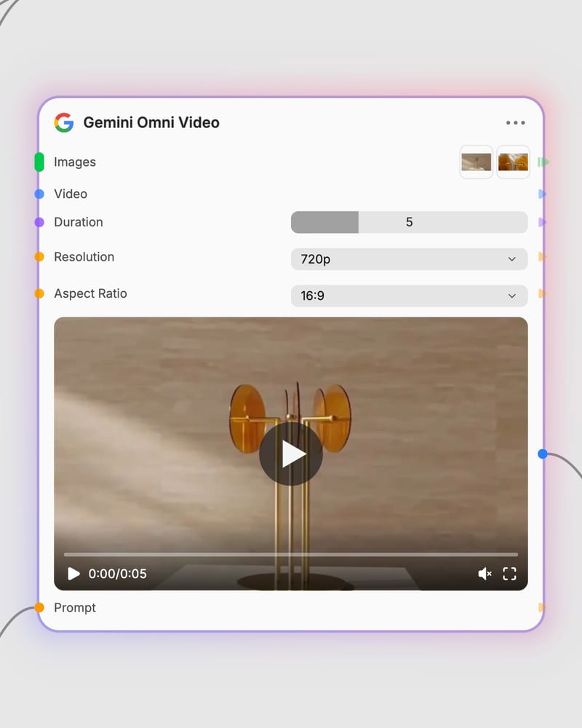This screenshot has height=728, width=582.
Task: Select the green Images input port
Action: click(39, 162)
